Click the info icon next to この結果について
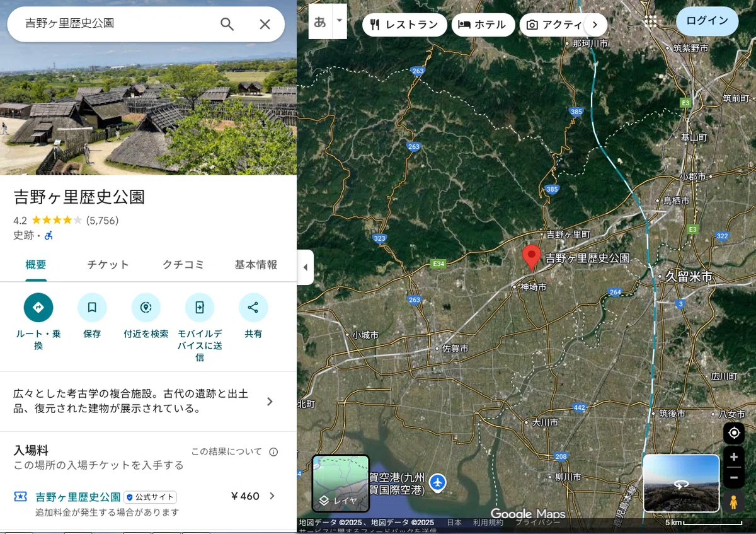This screenshot has height=534, width=756. pos(273,451)
